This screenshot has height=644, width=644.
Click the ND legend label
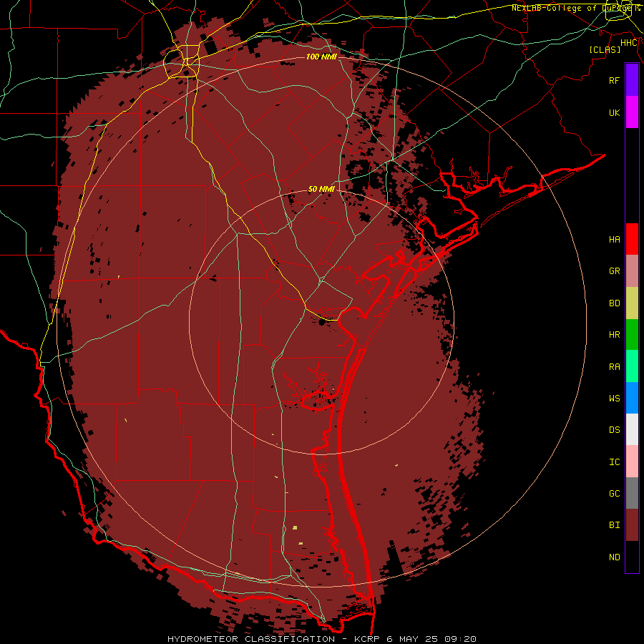pos(614,557)
